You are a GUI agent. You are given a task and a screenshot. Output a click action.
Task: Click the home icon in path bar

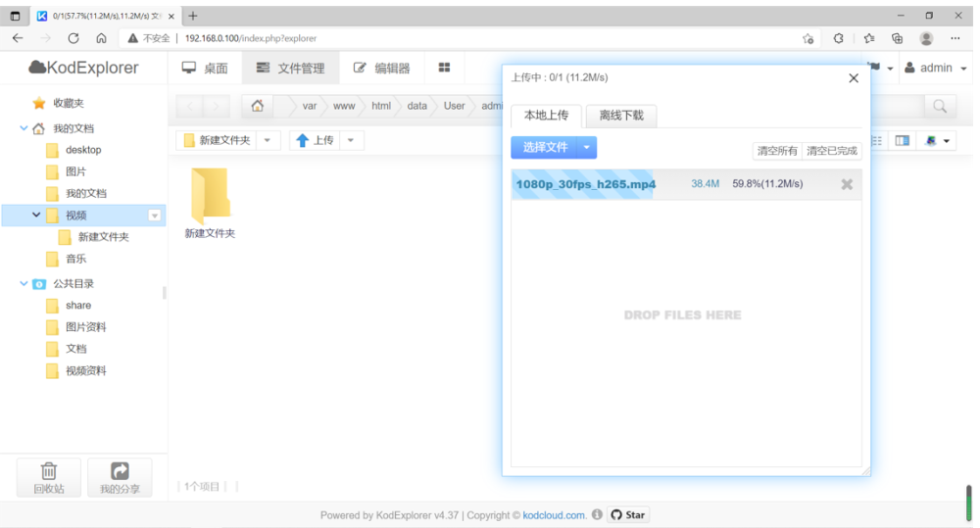coord(257,106)
